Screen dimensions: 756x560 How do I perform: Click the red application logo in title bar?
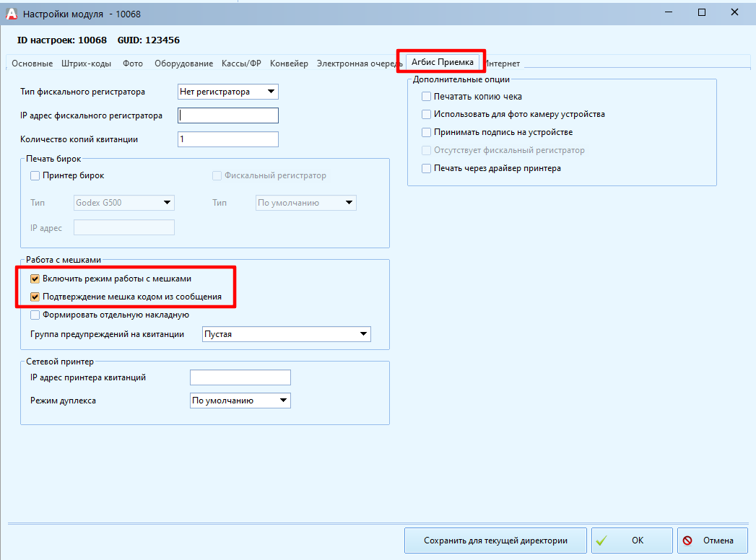coord(11,14)
